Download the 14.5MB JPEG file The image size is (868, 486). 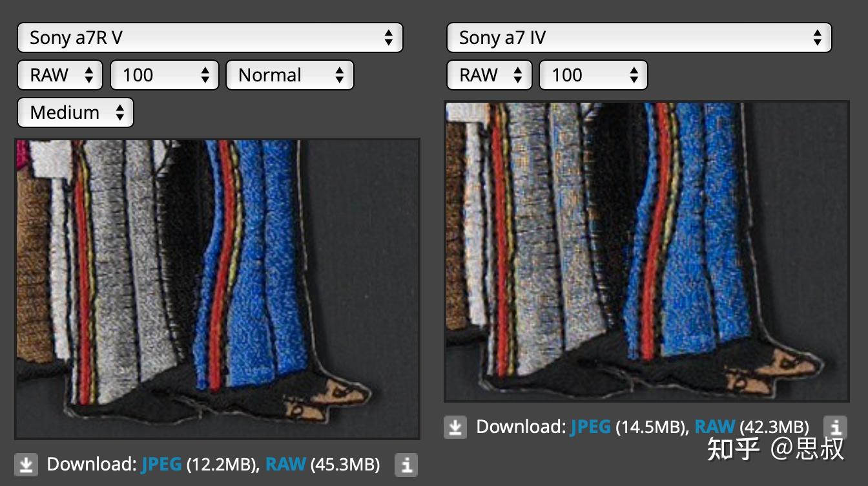pos(590,427)
